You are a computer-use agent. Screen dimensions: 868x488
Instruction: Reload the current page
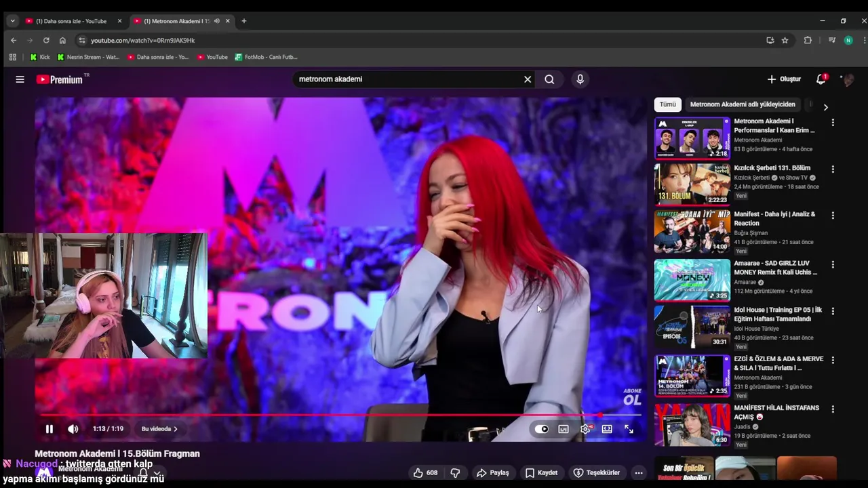[x=46, y=40]
